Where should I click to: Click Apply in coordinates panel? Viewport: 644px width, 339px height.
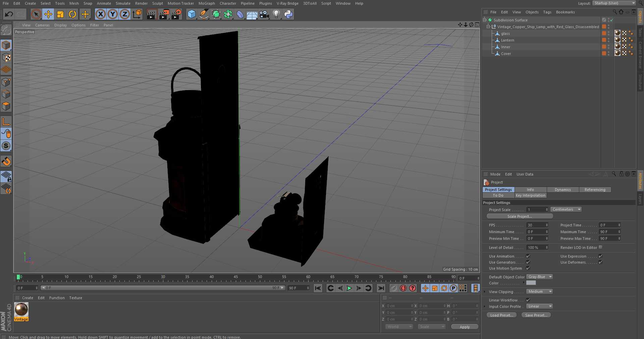click(x=465, y=327)
